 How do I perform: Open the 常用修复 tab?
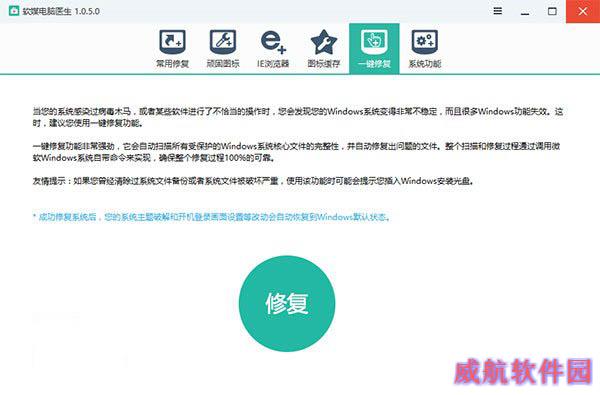point(172,49)
